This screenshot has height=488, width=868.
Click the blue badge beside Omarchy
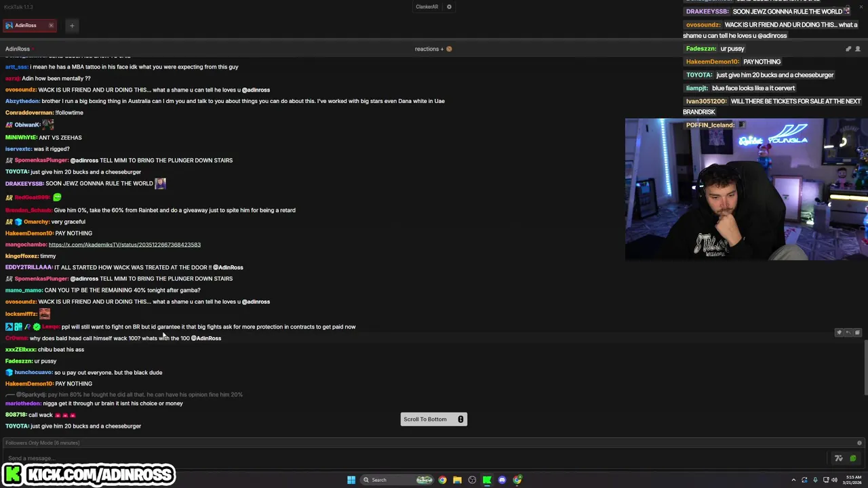click(x=18, y=222)
